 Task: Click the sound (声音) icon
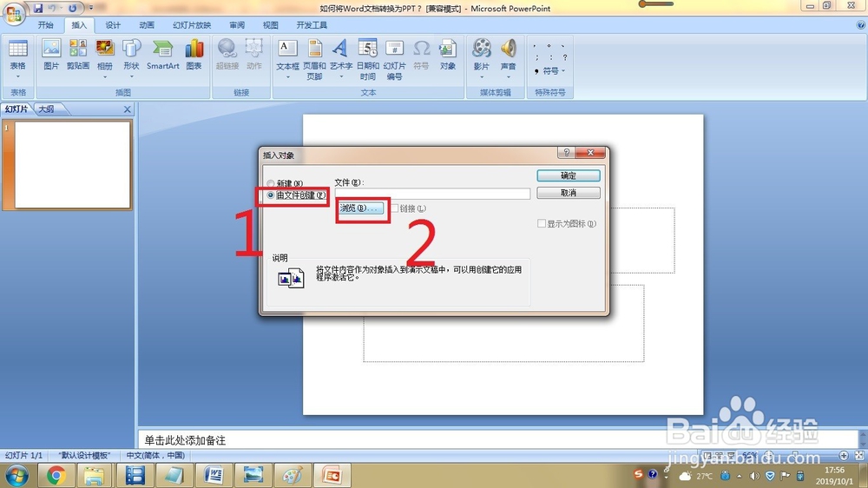click(508, 49)
